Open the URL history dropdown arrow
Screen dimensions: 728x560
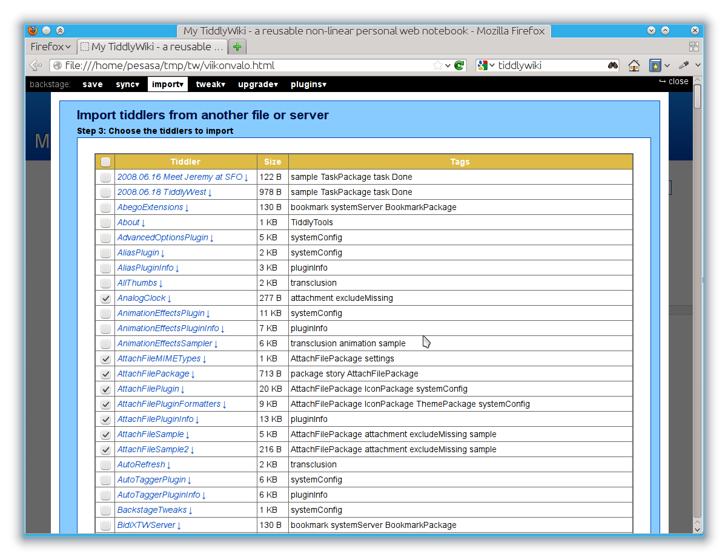pos(448,65)
